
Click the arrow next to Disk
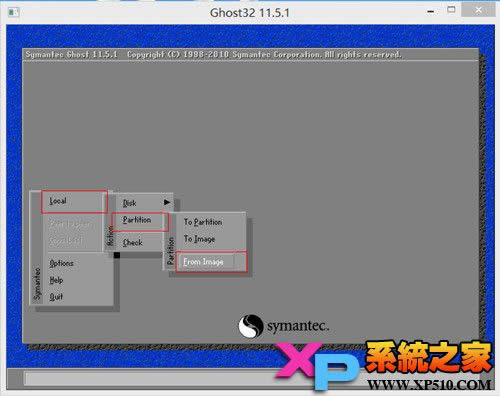click(x=167, y=202)
